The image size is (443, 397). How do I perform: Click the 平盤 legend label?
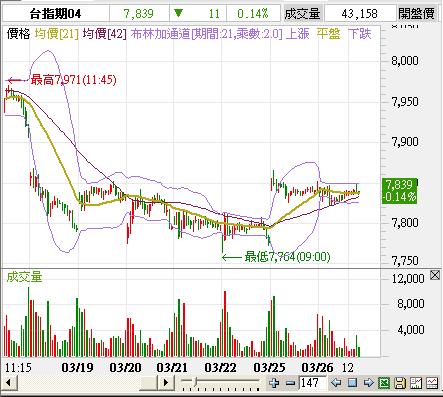click(x=329, y=34)
